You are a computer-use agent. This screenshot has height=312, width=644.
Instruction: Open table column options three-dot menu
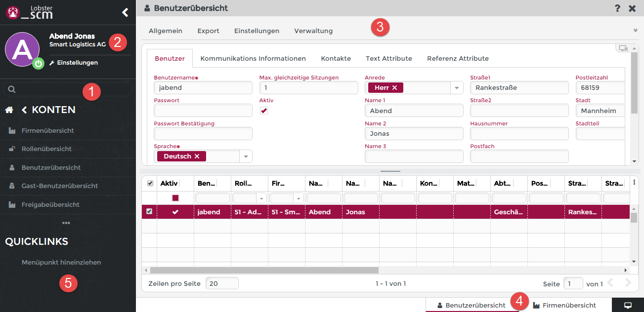coord(634,182)
